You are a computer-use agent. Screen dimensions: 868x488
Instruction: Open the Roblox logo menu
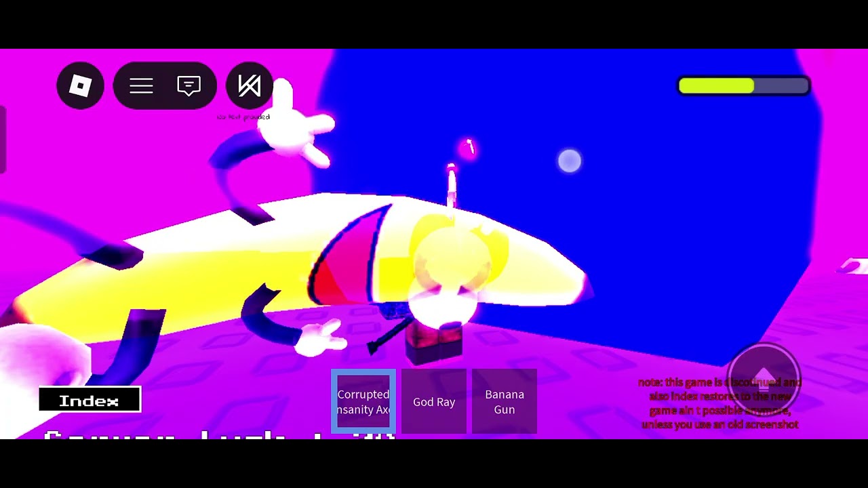[80, 85]
